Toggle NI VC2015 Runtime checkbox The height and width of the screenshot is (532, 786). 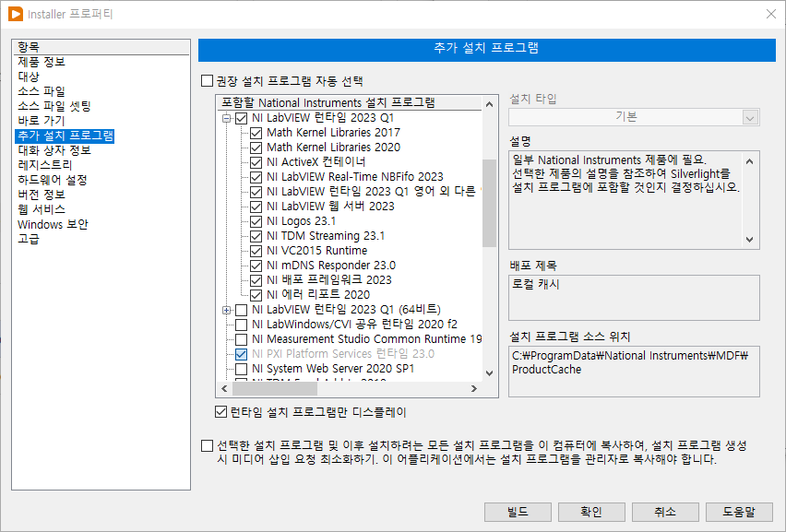tap(256, 251)
